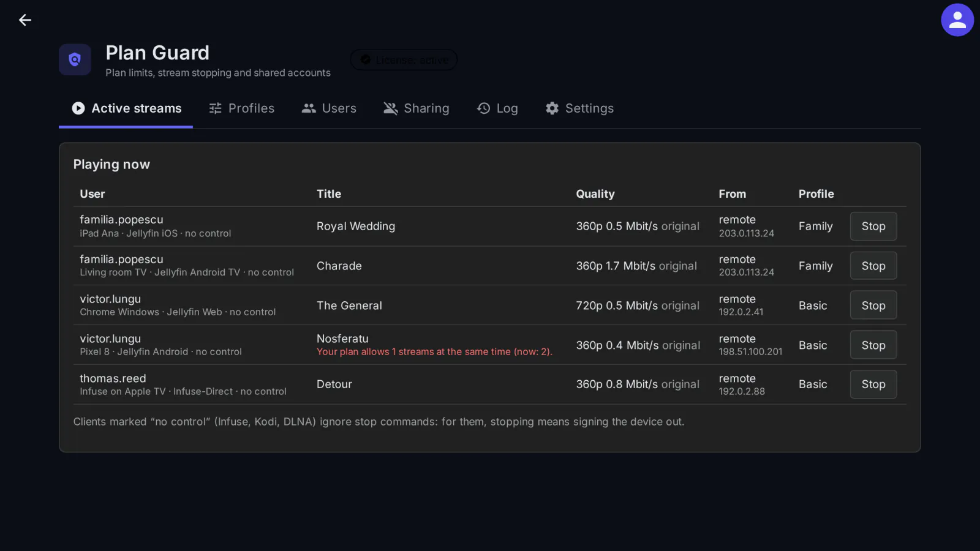Stop the Charade stream
Screen dimensions: 980x551
[x=873, y=266]
